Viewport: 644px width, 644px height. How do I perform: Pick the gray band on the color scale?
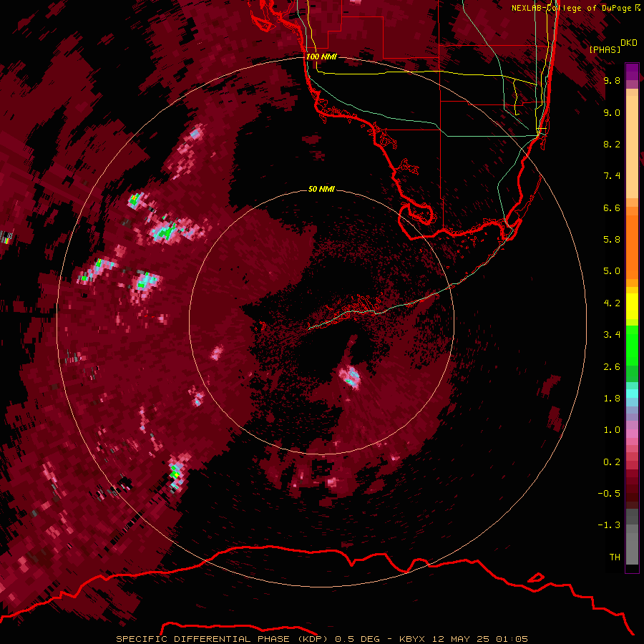[632, 538]
